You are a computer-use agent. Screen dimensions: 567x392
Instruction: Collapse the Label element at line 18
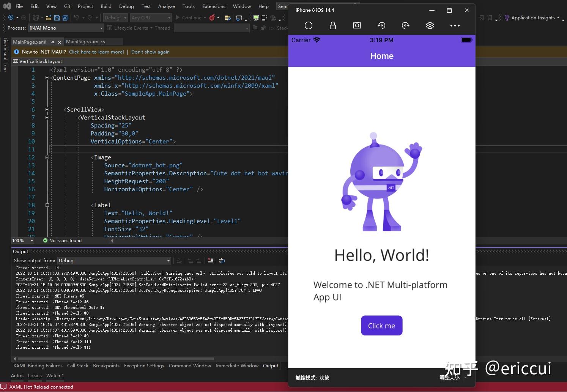coord(47,205)
